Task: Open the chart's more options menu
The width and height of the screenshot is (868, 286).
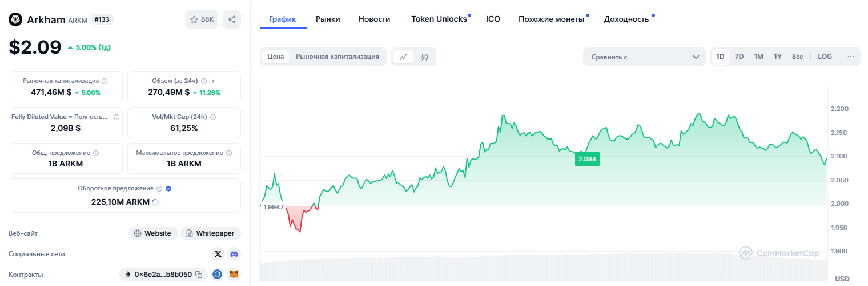Action: pyautogui.click(x=850, y=57)
